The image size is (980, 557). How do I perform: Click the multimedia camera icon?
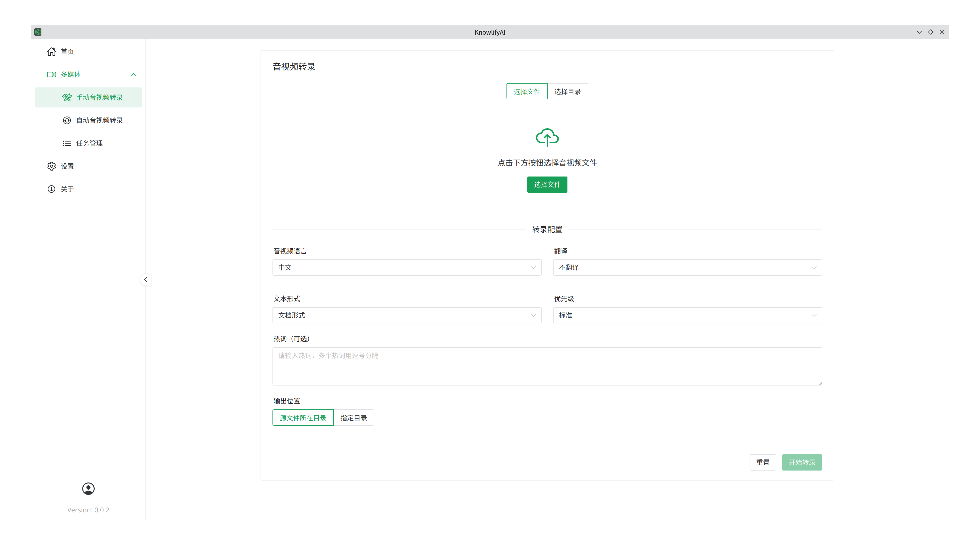(x=51, y=75)
